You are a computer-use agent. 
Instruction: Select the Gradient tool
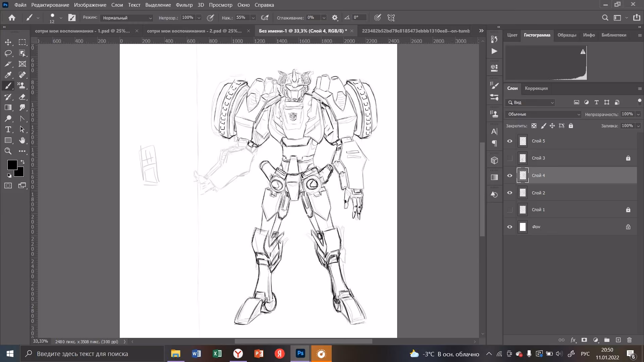(8, 108)
